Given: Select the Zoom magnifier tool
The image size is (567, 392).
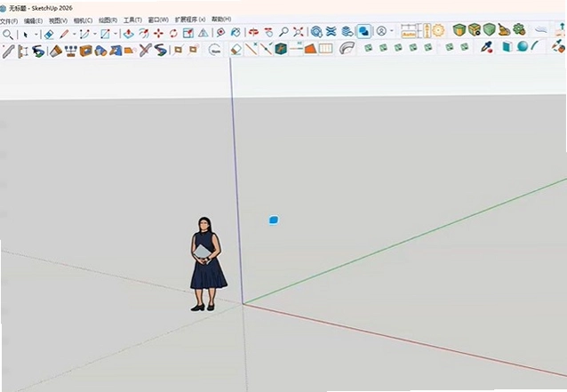Looking at the screenshot, I should pos(283,32).
